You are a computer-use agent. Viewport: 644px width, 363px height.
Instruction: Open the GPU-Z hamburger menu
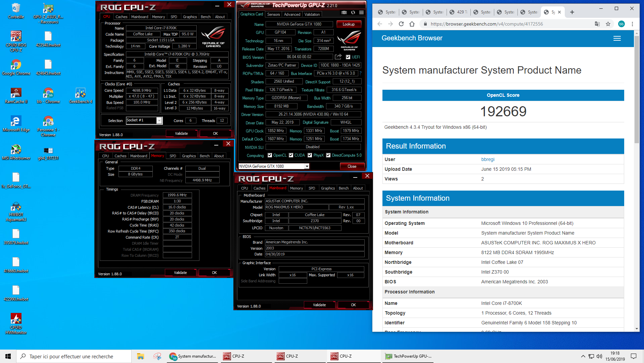(362, 13)
